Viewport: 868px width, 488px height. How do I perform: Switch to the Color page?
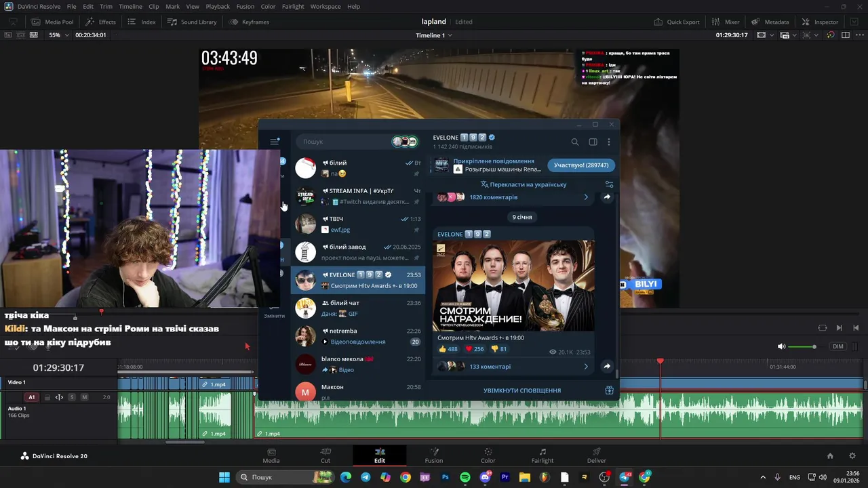pos(488,455)
